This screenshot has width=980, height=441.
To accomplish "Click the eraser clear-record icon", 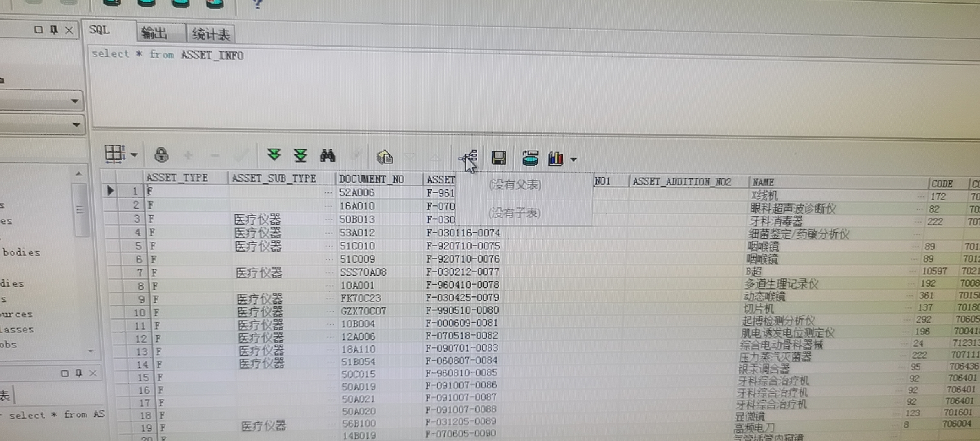I will tap(356, 155).
